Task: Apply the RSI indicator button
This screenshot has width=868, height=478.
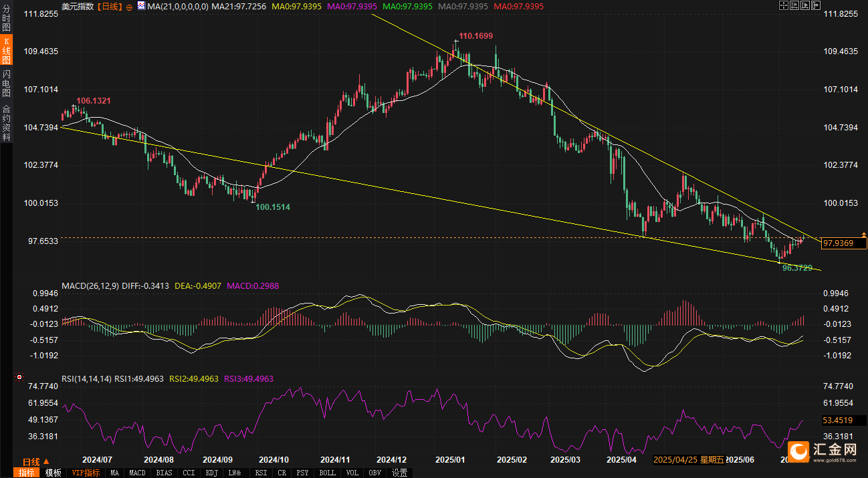Action: click(x=260, y=473)
